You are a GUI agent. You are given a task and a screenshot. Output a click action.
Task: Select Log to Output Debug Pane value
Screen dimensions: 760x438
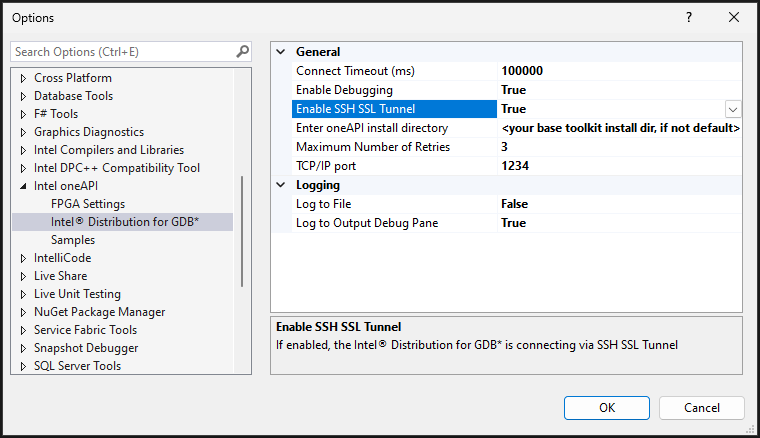pyautogui.click(x=513, y=223)
